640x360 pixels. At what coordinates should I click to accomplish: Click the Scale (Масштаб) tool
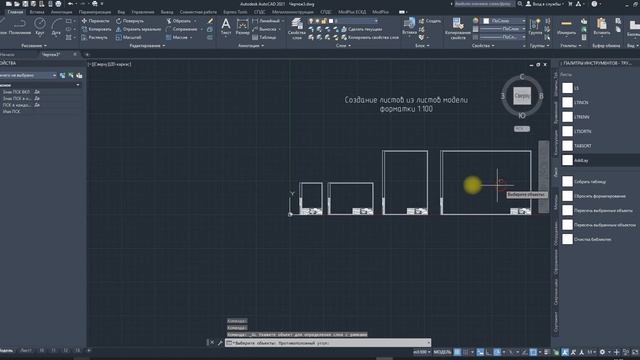[128, 37]
